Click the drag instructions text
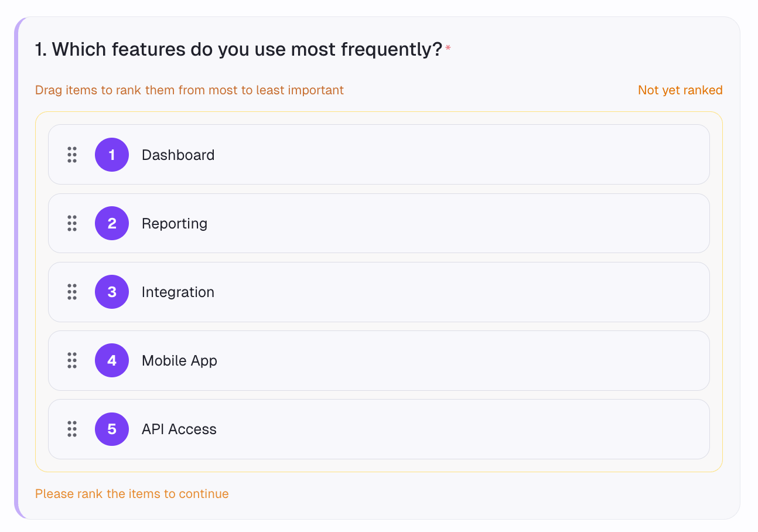The height and width of the screenshot is (532, 758). coord(189,90)
